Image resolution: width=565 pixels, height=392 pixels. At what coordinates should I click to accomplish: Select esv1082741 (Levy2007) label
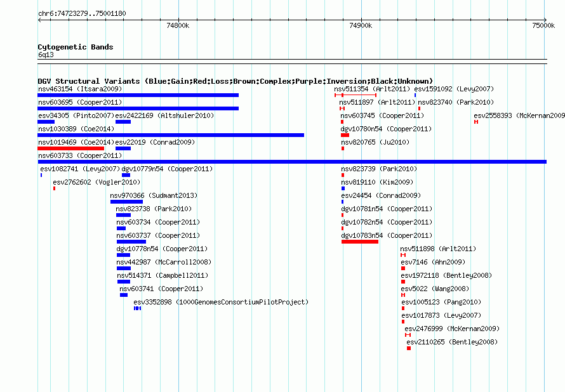pyautogui.click(x=80, y=169)
